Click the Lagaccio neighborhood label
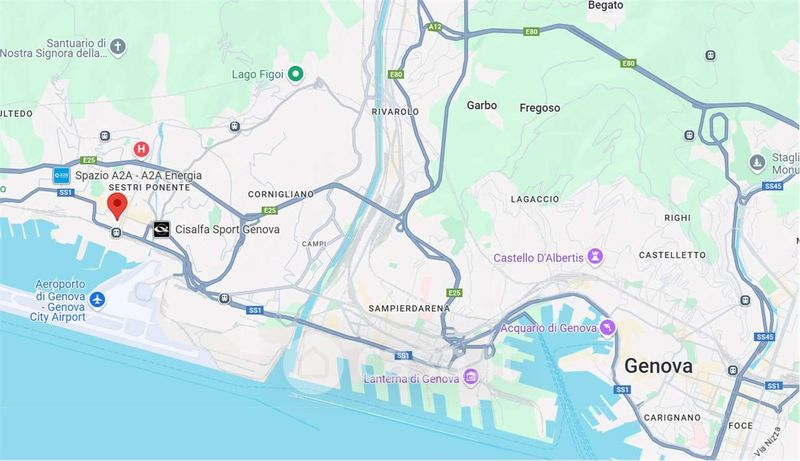 coord(535,199)
